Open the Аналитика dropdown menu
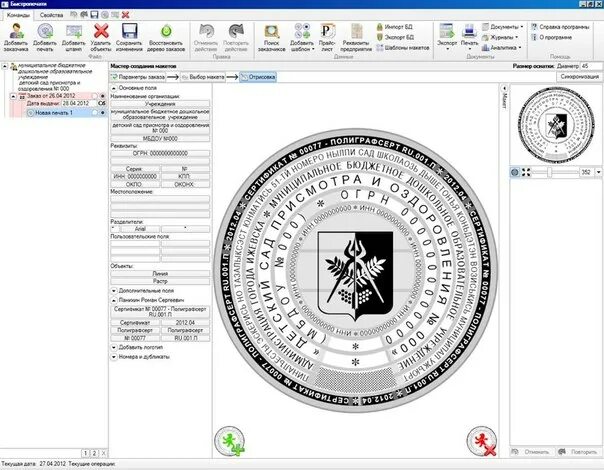This screenshot has width=604, height=470. point(502,48)
